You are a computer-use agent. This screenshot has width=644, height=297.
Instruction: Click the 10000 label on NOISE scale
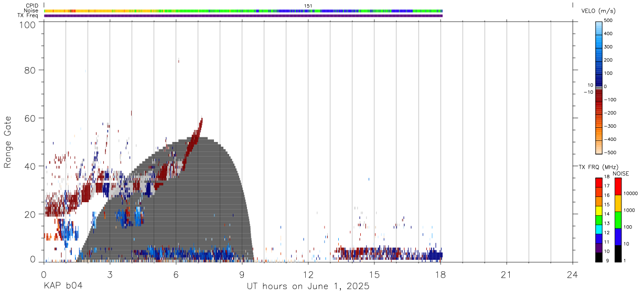click(x=630, y=193)
